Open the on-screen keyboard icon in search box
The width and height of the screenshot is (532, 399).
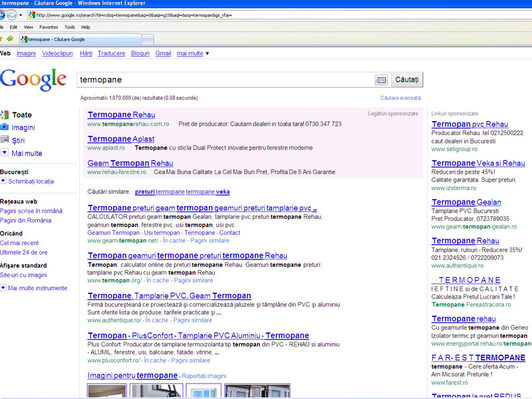pos(381,80)
